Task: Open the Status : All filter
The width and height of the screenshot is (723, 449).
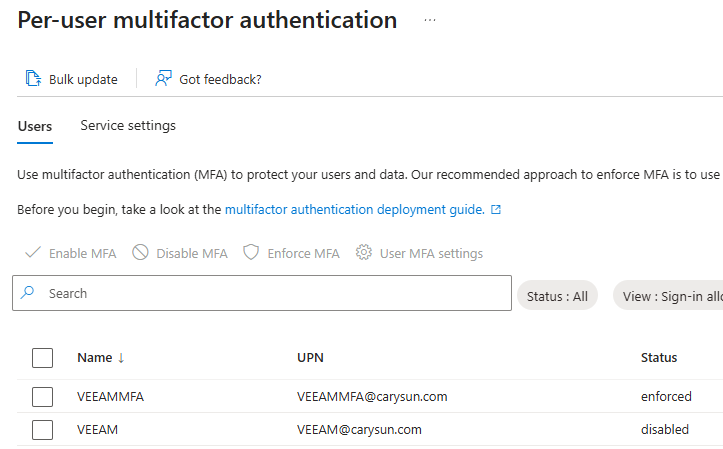Action: 557,296
